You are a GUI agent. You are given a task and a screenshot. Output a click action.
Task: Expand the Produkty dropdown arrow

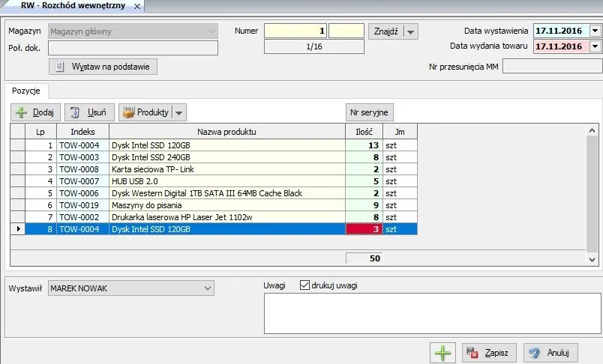click(178, 112)
